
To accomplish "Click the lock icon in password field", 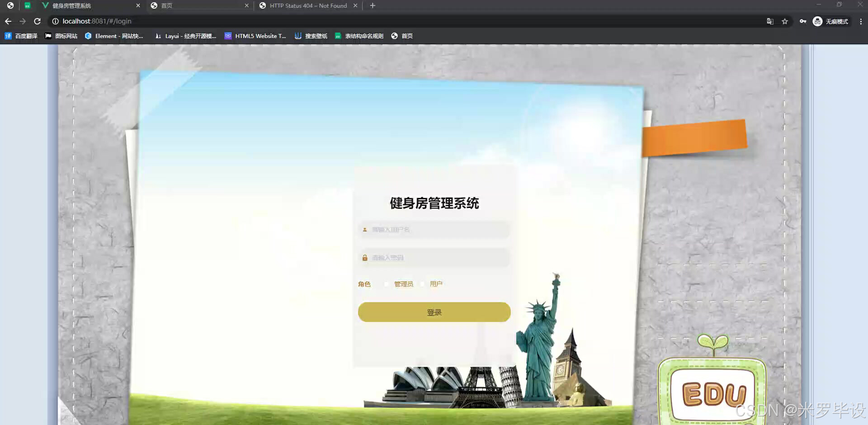I will pyautogui.click(x=365, y=258).
